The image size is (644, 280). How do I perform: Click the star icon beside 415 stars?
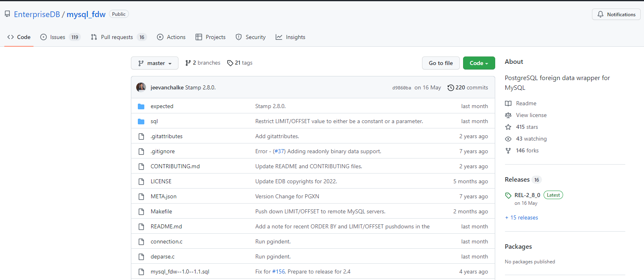click(508, 127)
